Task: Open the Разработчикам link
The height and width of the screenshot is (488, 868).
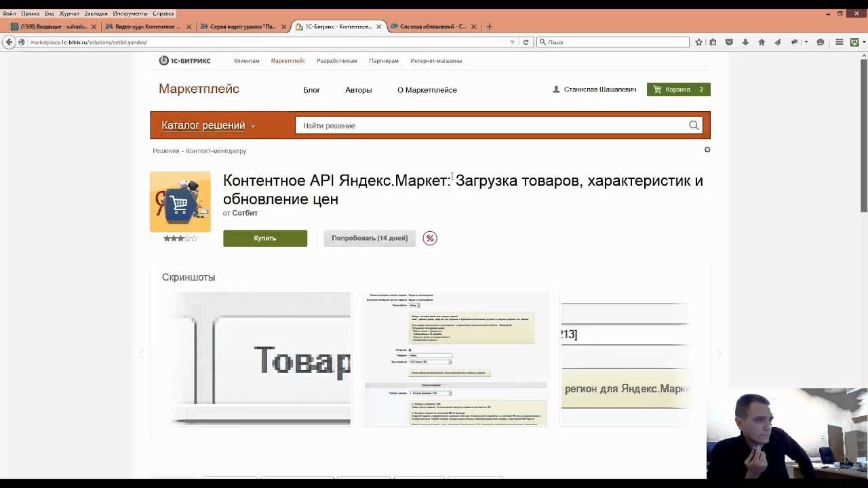Action: [337, 61]
